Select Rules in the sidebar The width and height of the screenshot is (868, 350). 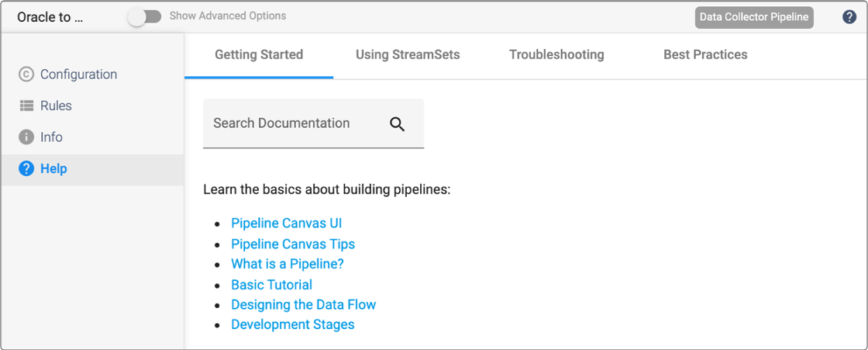[92, 106]
